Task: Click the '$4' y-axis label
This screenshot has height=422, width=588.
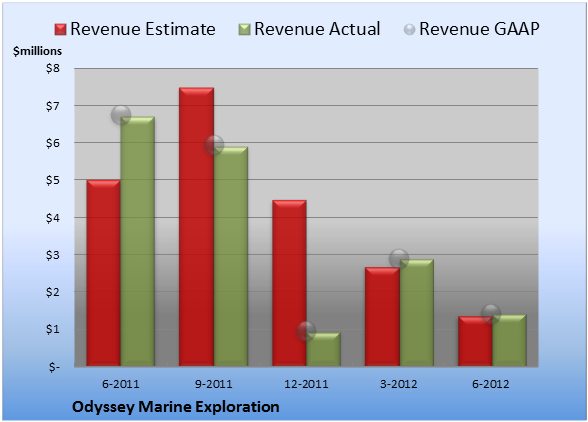Action: [52, 218]
